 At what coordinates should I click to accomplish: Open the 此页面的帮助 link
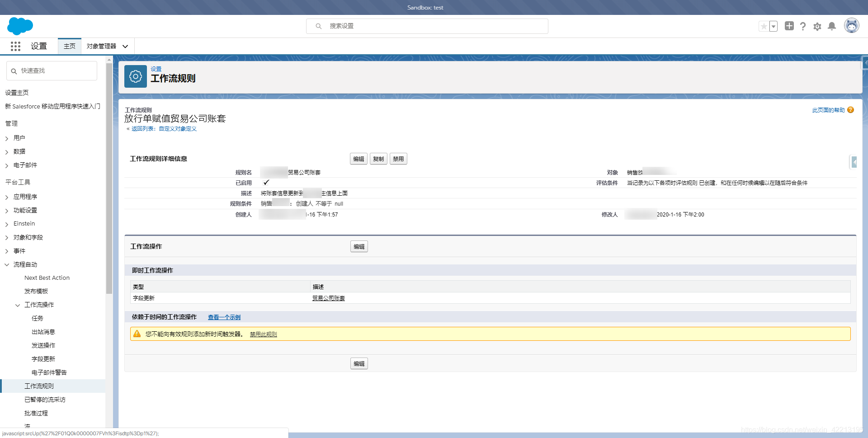828,110
